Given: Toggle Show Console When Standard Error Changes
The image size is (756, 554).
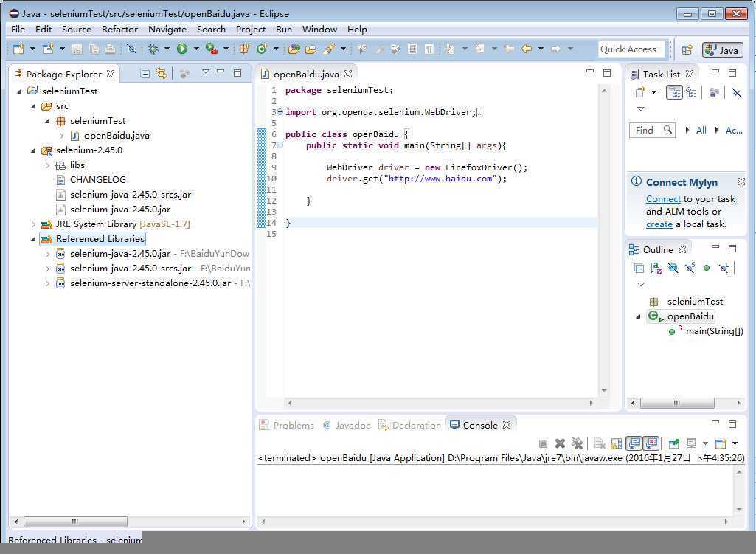Looking at the screenshot, I should tap(651, 443).
